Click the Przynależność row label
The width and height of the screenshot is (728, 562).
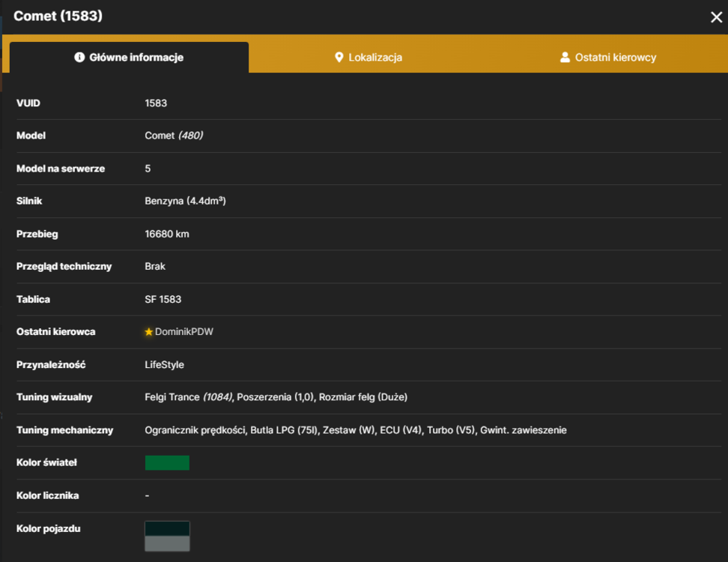(x=51, y=365)
